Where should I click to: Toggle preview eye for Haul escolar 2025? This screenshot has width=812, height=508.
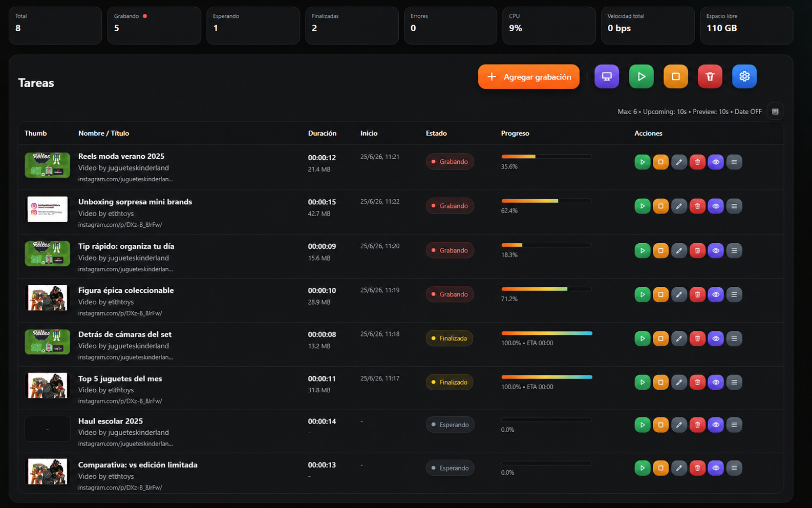pyautogui.click(x=716, y=425)
